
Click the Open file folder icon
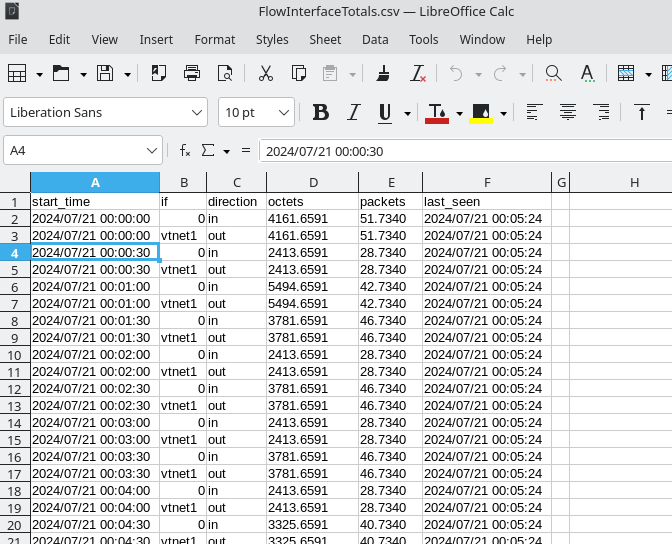(61, 74)
